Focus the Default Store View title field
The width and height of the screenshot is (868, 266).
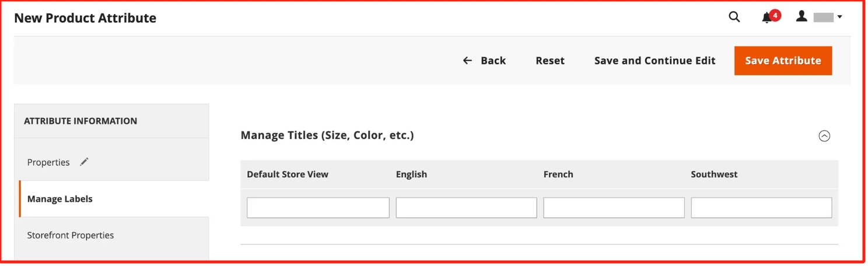(x=318, y=208)
